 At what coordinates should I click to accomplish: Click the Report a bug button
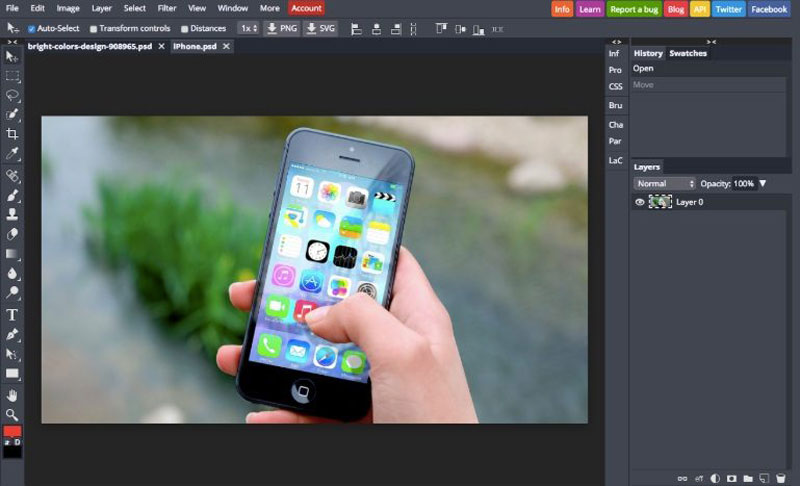click(x=634, y=9)
